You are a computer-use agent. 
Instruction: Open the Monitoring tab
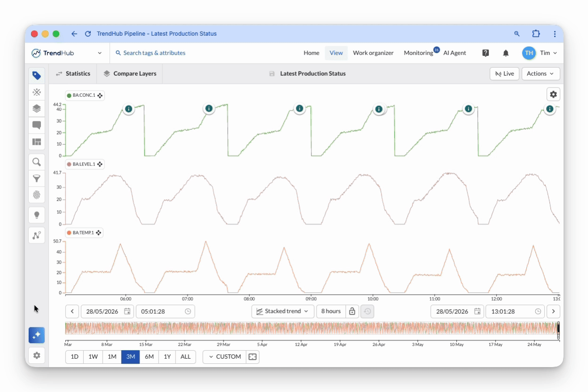tap(418, 53)
